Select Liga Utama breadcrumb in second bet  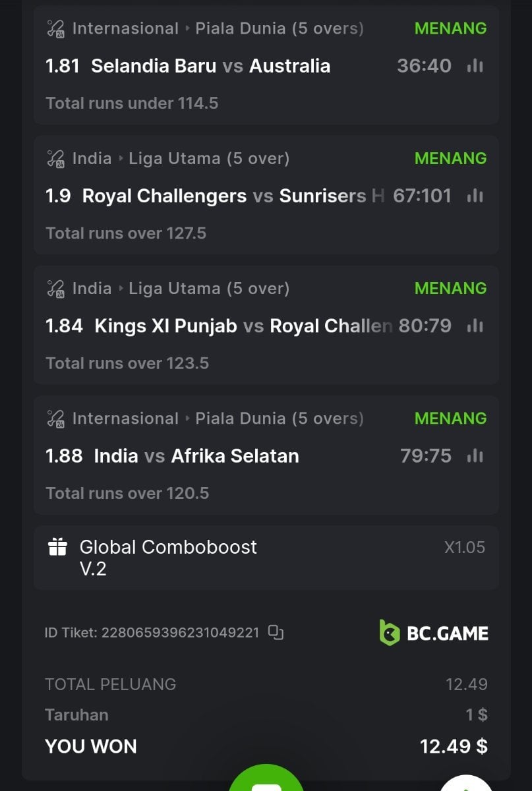point(208,159)
